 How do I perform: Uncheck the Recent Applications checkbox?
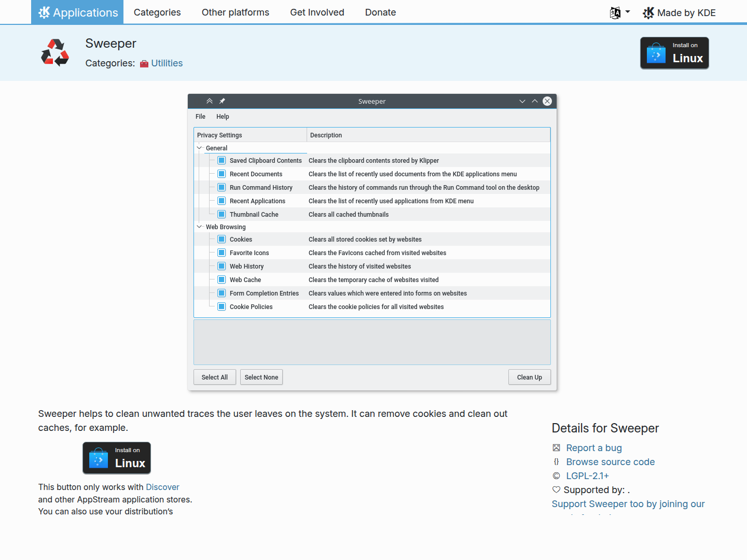(222, 201)
